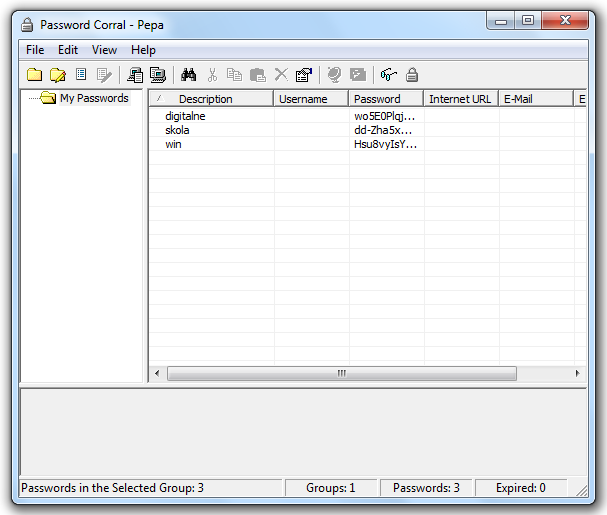Click the paste clipboard icon
Image resolution: width=607 pixels, height=515 pixels.
point(257,75)
